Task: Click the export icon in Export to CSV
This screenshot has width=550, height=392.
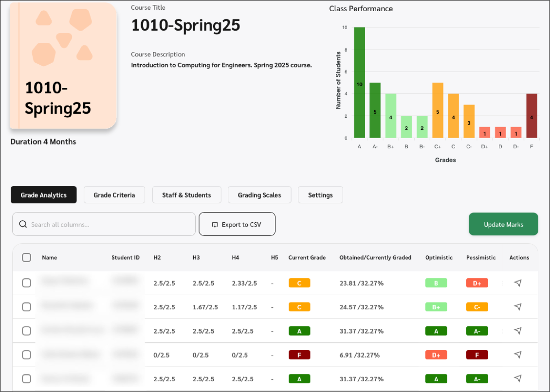Action: [215, 225]
